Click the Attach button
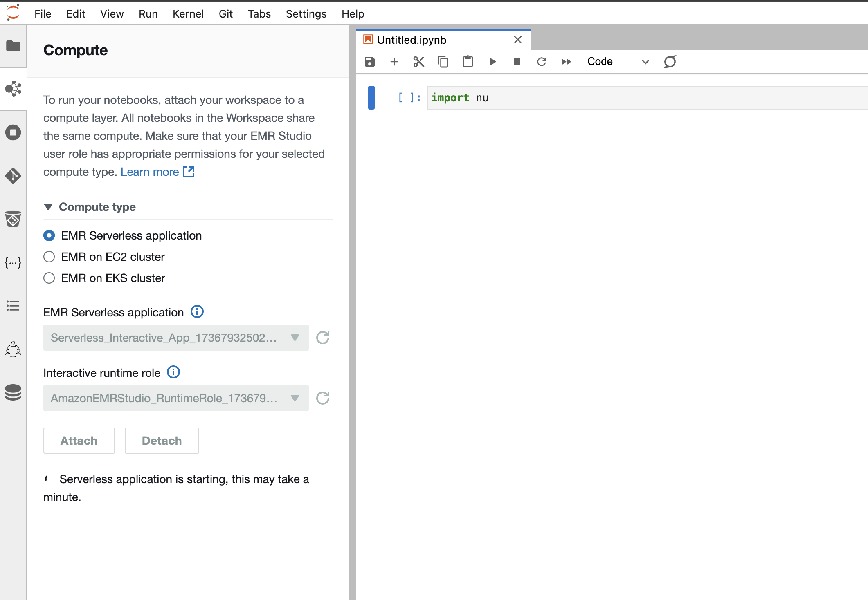Viewport: 868px width, 600px height. tap(79, 441)
